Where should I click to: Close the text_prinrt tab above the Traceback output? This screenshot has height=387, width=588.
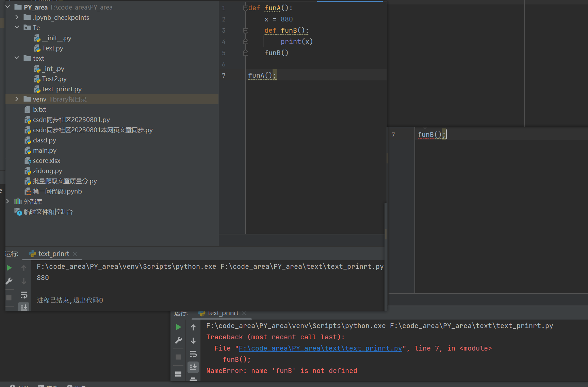point(244,313)
